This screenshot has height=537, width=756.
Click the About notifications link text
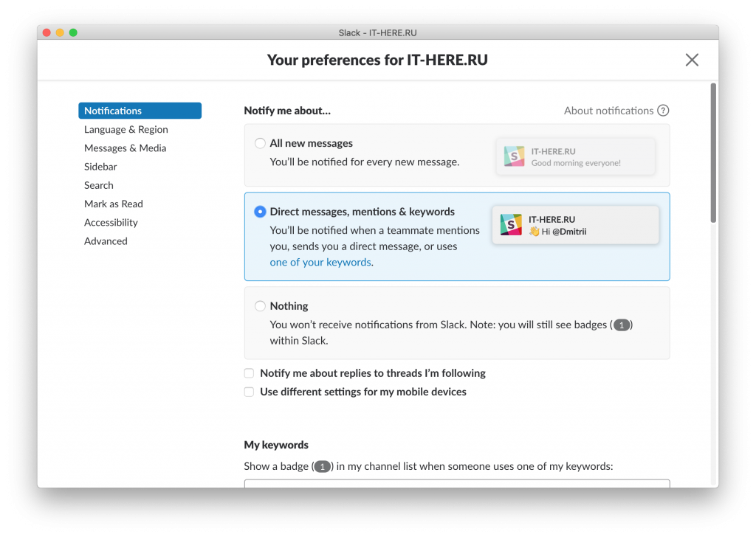tap(608, 111)
